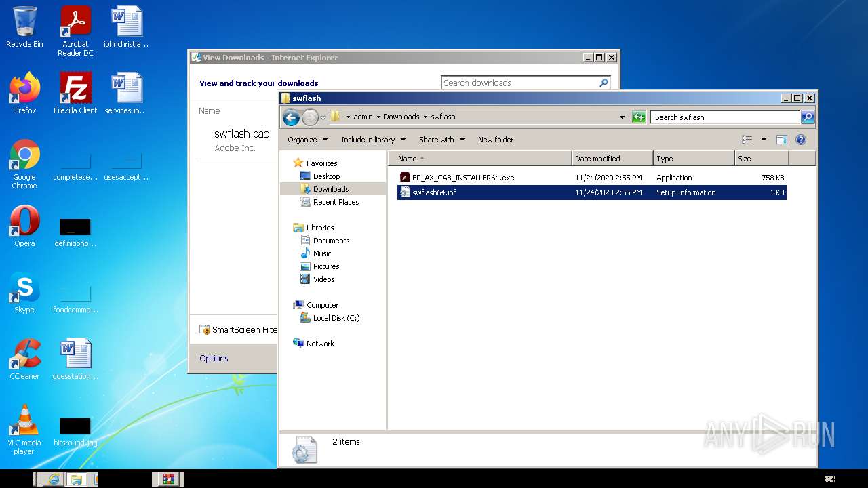
Task: Open the goesstation Word document
Action: [75, 359]
